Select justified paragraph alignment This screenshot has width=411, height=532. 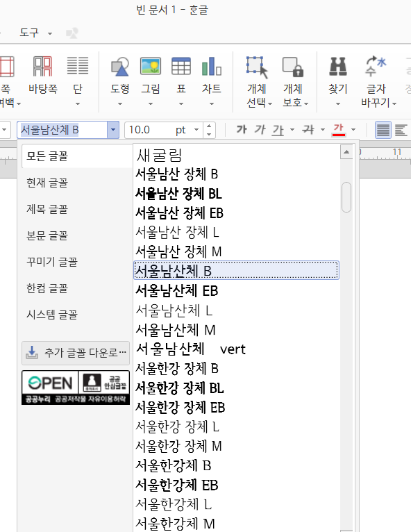tap(383, 130)
